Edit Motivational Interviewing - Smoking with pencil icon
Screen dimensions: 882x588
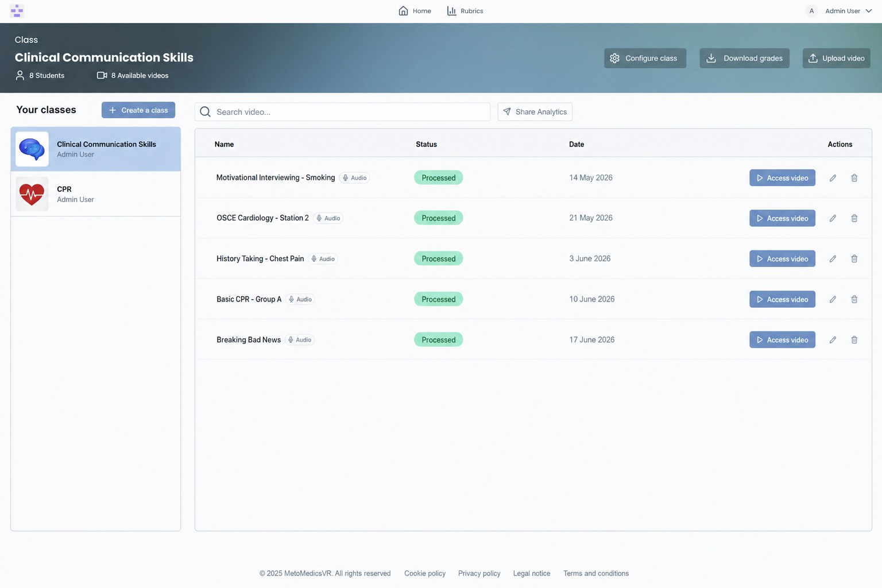click(x=833, y=178)
